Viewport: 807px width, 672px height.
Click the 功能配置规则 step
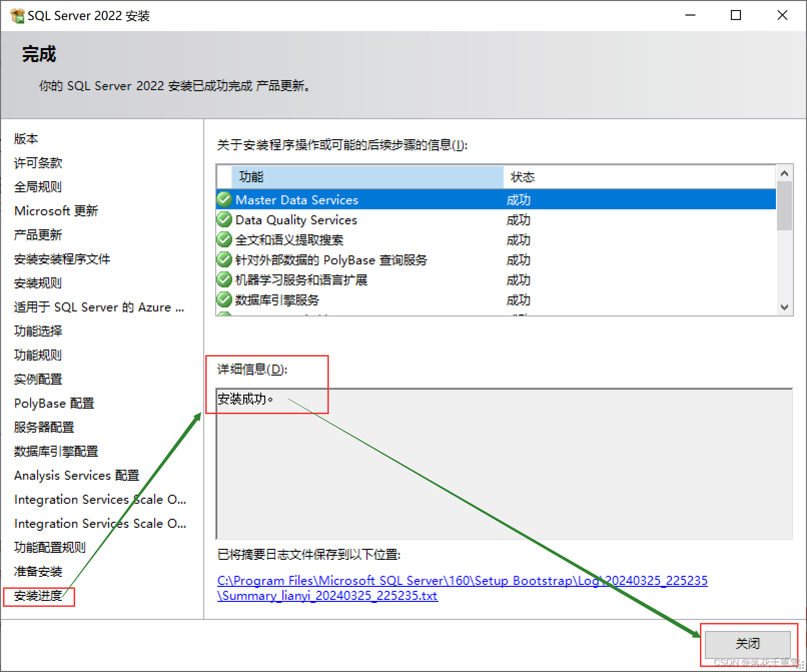coord(50,547)
